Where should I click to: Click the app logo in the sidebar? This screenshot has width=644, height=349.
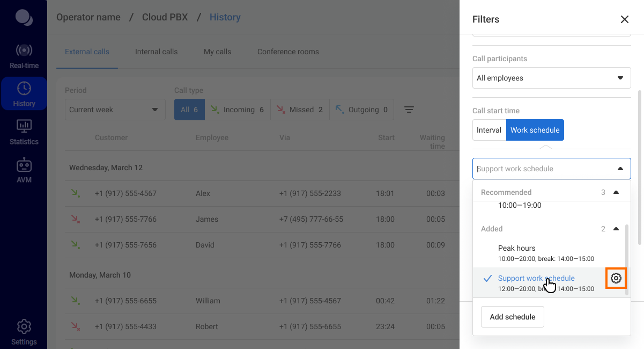[24, 18]
